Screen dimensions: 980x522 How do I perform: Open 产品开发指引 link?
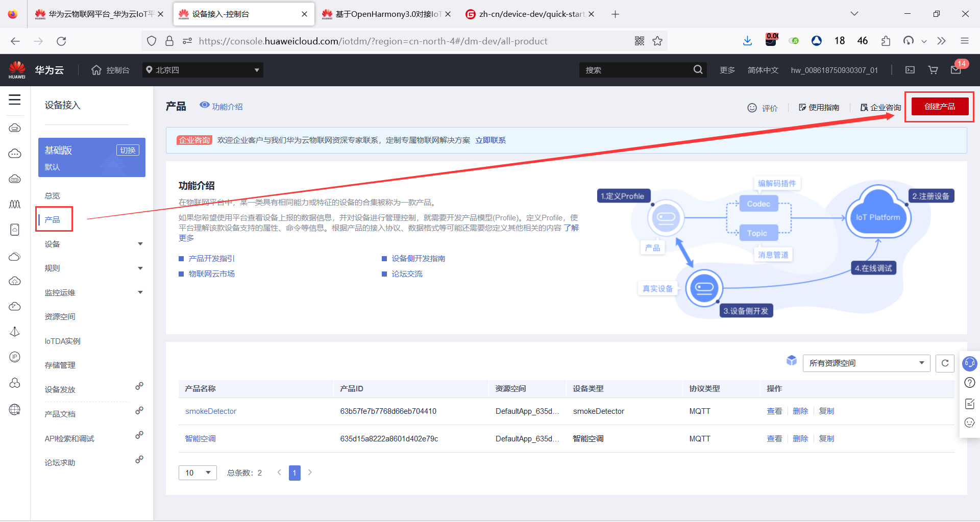pos(211,259)
